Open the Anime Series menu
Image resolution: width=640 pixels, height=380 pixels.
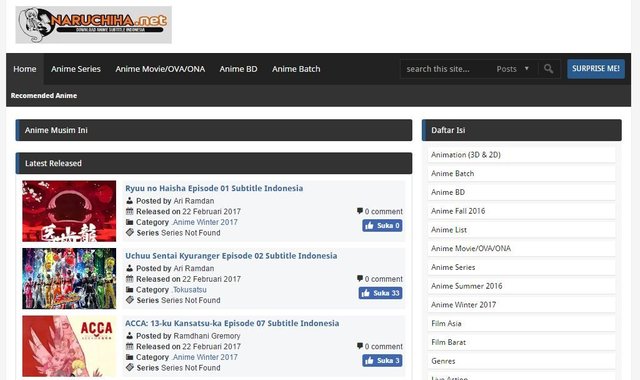(x=76, y=69)
